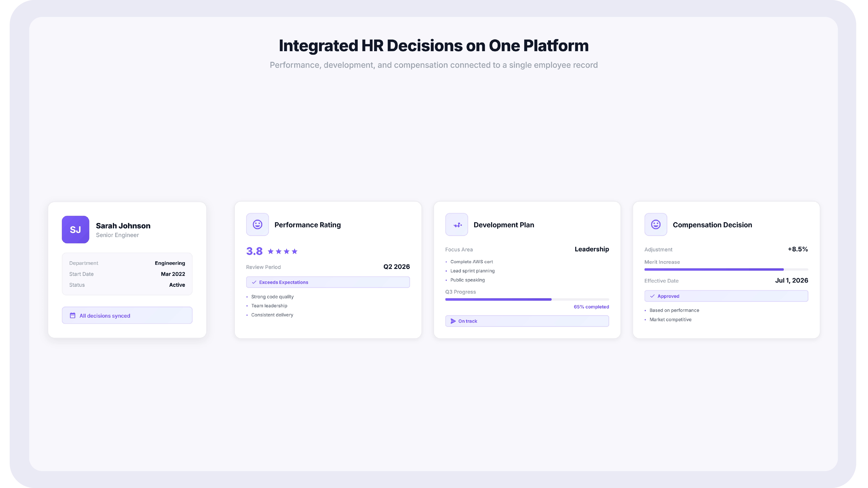Click the SJ avatar icon
The image size is (868, 488).
[76, 229]
